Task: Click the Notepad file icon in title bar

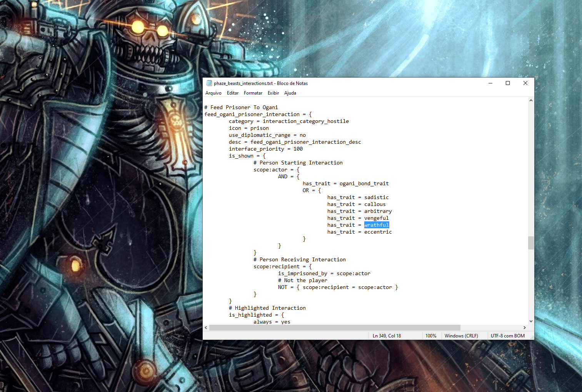Action: (209, 83)
